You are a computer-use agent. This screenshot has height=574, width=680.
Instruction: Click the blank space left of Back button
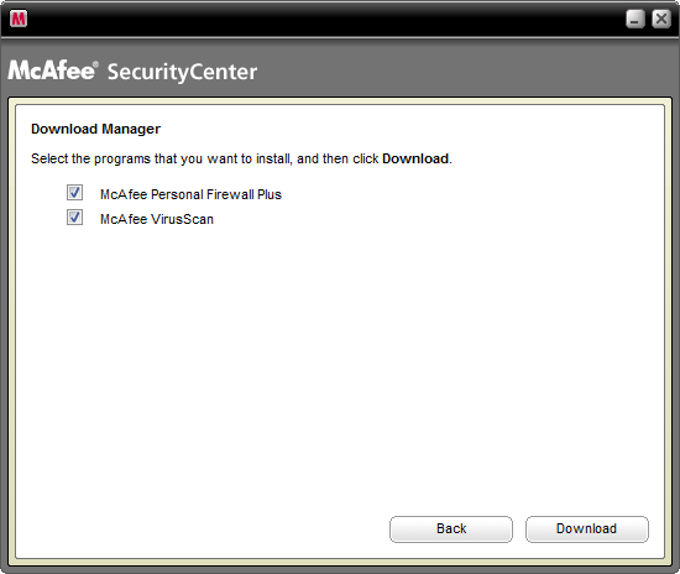click(200, 528)
